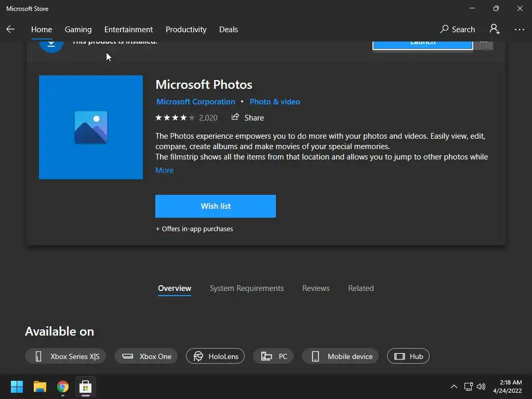Switch to the System Requirements tab
This screenshot has width=532, height=399.
click(247, 288)
